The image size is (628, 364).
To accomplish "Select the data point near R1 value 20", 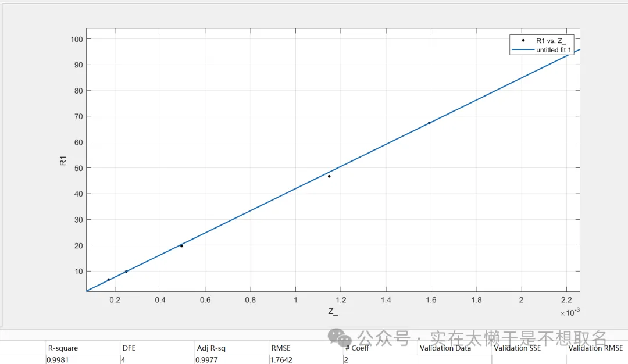I will click(181, 246).
